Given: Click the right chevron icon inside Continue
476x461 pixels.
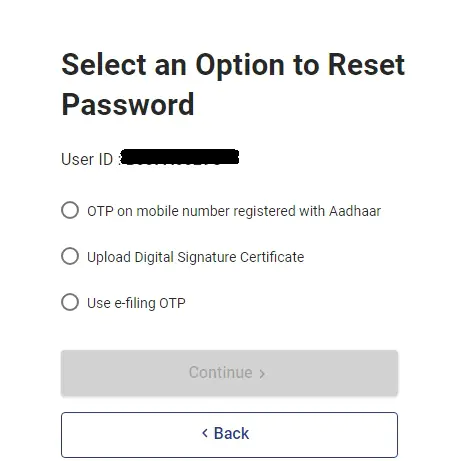Looking at the screenshot, I should tap(262, 374).
